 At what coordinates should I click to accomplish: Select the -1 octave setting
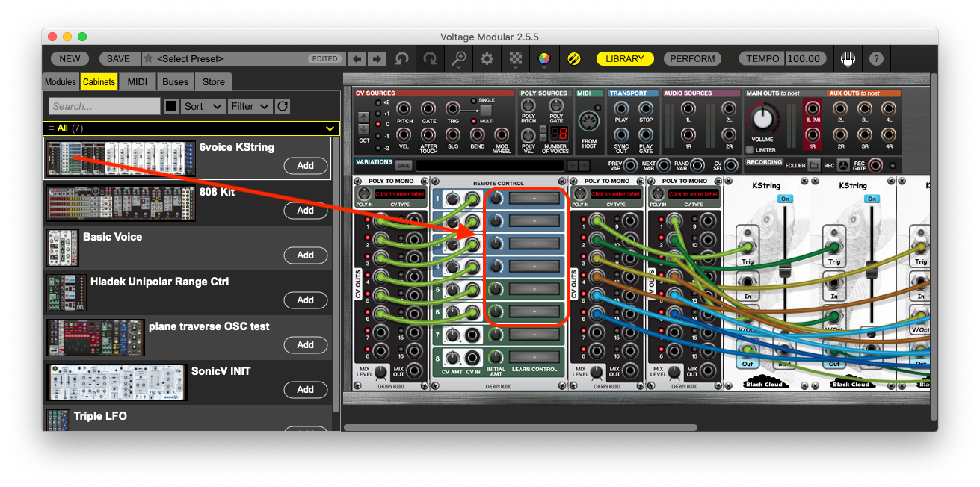[x=378, y=136]
